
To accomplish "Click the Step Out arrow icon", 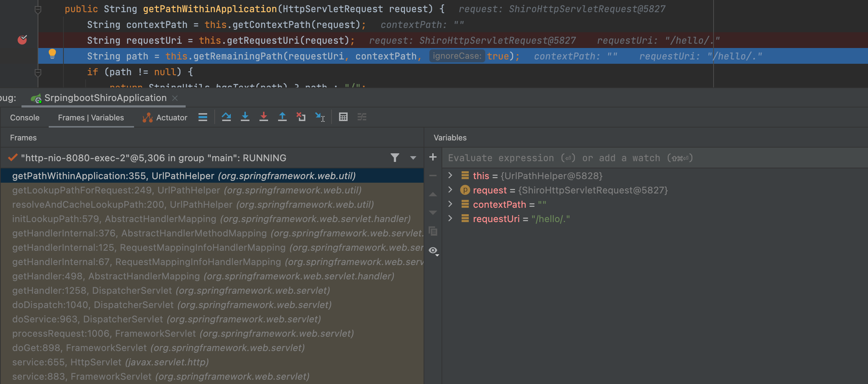I will pyautogui.click(x=282, y=117).
